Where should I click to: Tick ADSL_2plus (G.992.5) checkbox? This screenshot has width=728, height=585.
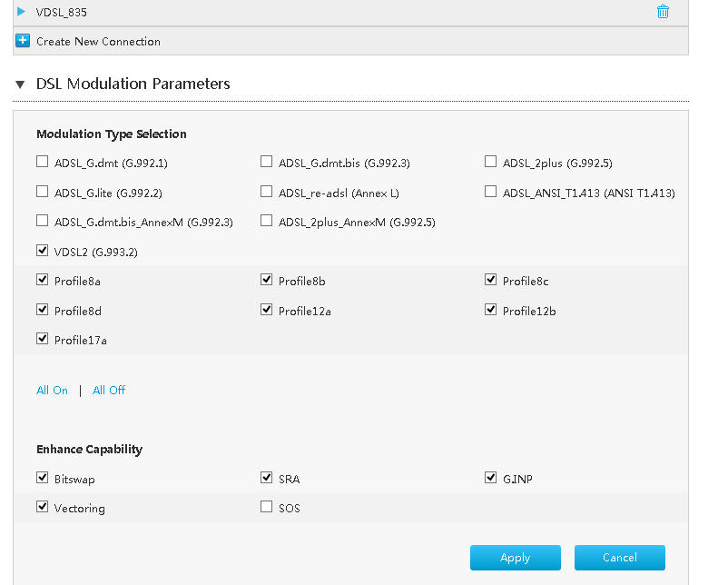point(491,163)
